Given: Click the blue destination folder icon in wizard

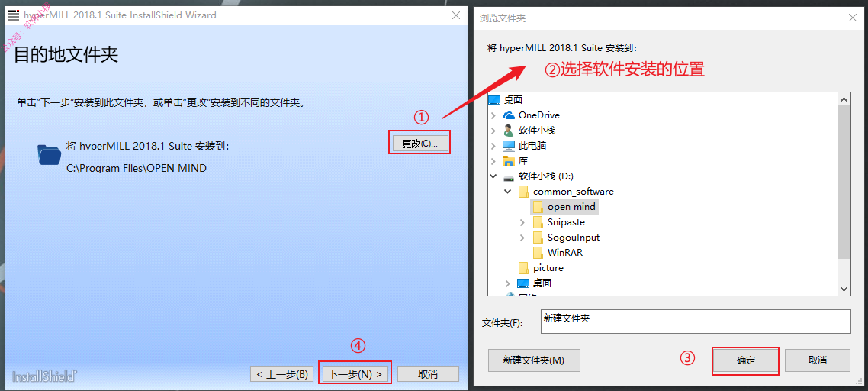Looking at the screenshot, I should click(50, 154).
